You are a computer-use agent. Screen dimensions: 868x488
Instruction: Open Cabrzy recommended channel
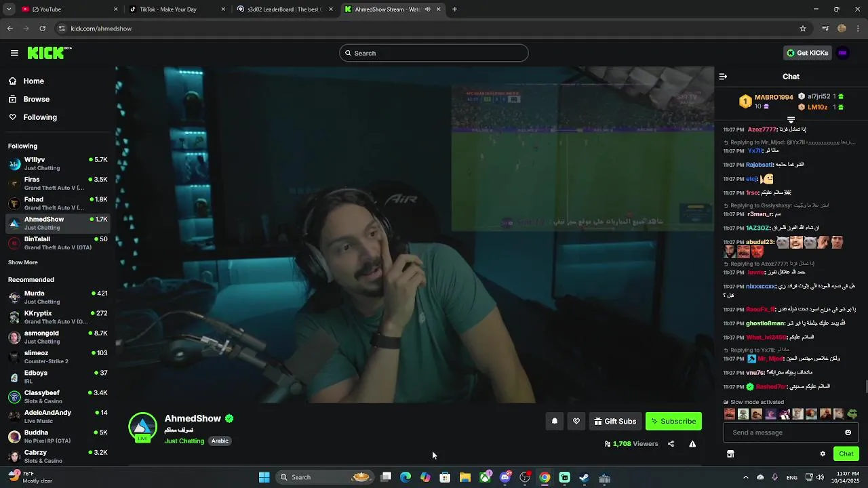tap(58, 456)
